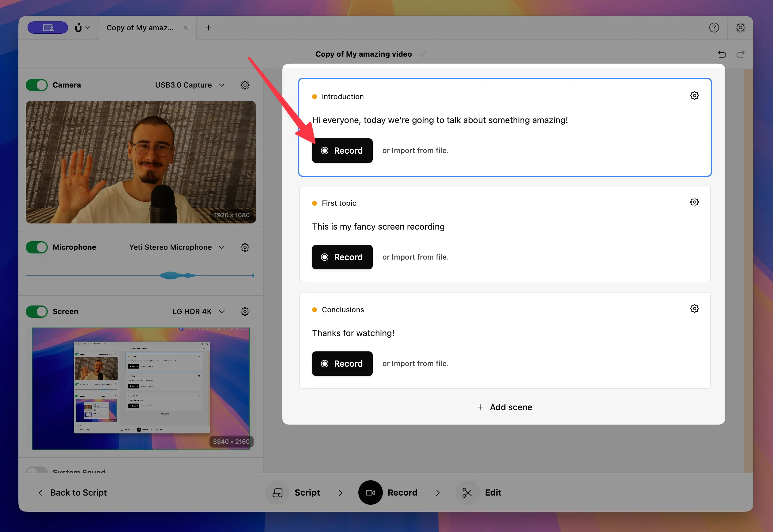Click the project title Copy of My amazing video

click(364, 54)
